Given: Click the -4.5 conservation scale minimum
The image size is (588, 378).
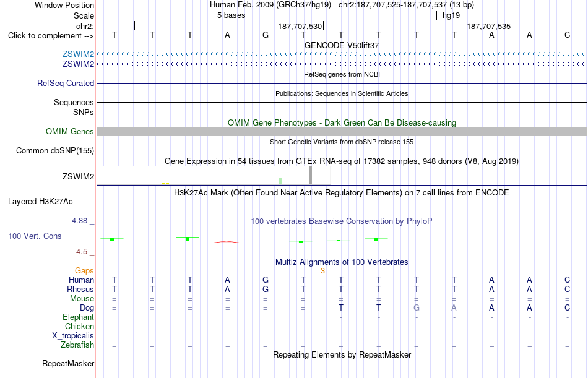Looking at the screenshot, I should point(80,252).
